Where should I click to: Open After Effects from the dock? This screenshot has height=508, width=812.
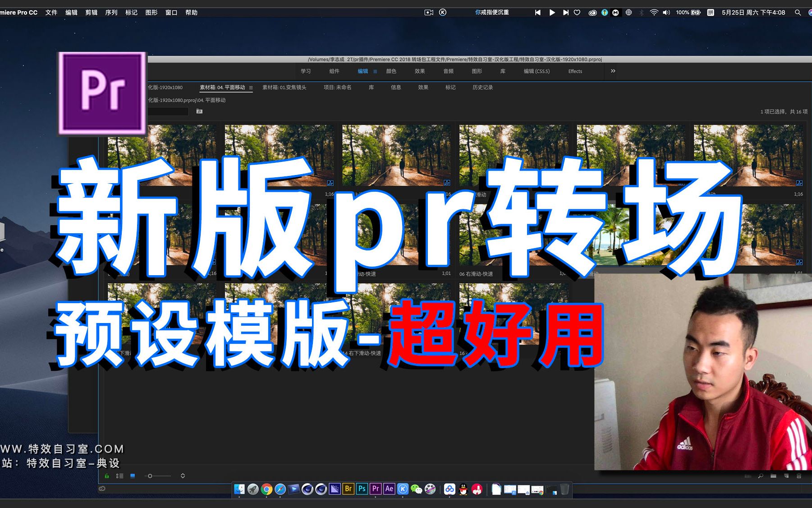pyautogui.click(x=389, y=489)
